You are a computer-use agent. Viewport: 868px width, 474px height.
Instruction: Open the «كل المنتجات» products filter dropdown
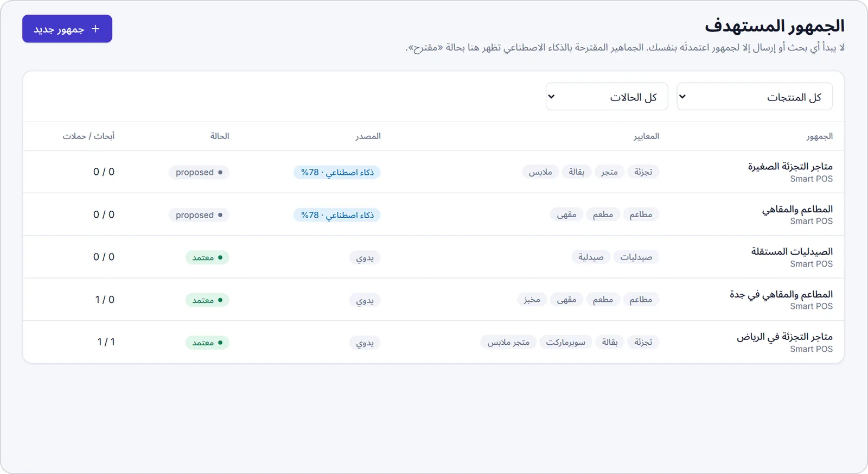pos(755,97)
